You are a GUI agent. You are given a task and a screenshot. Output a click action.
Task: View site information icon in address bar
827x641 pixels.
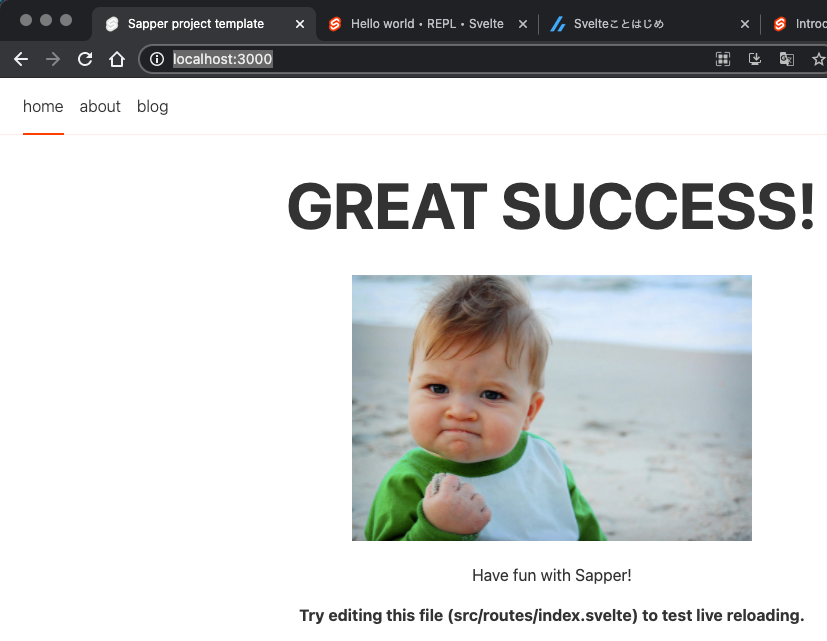(157, 59)
